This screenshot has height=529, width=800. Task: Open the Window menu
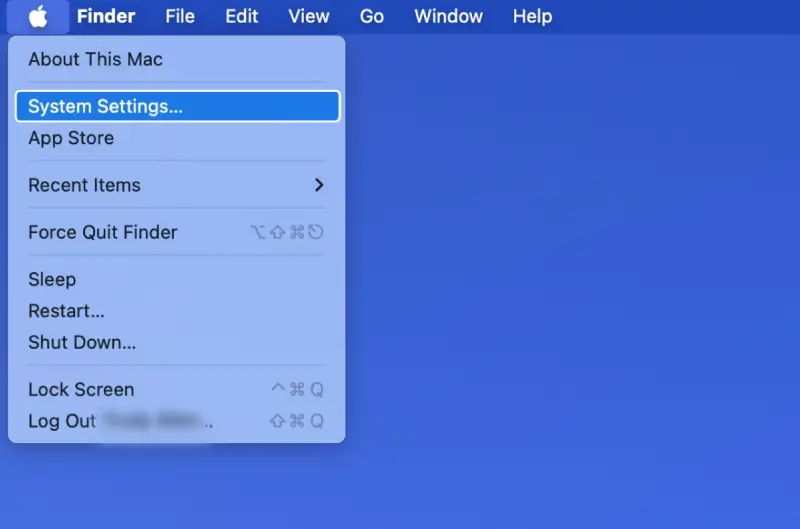point(448,16)
